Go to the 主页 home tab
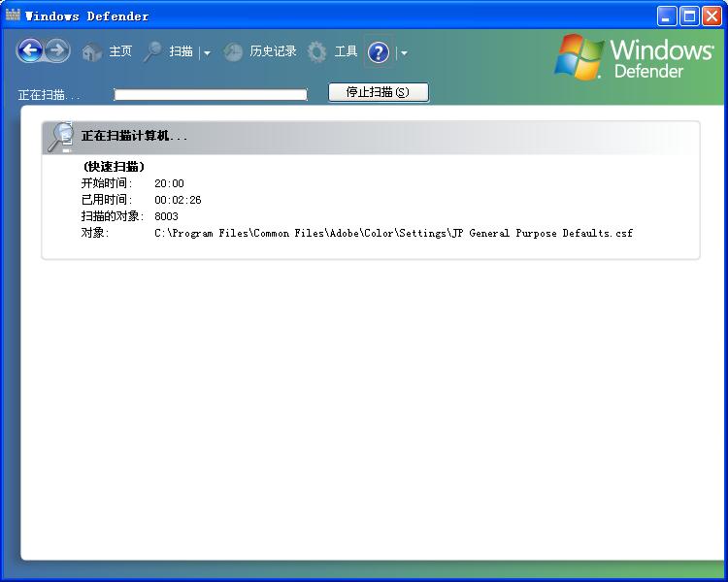This screenshot has width=728, height=582. pyautogui.click(x=120, y=51)
